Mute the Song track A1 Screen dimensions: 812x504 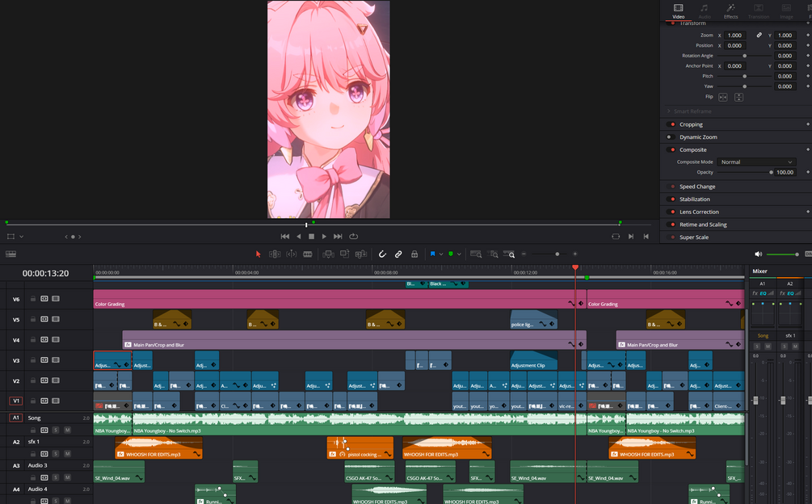[68, 430]
